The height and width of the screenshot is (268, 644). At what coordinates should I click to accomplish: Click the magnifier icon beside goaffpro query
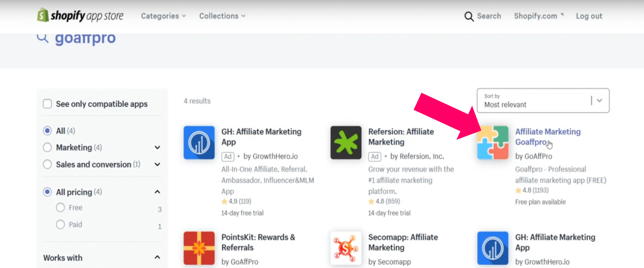tap(43, 38)
